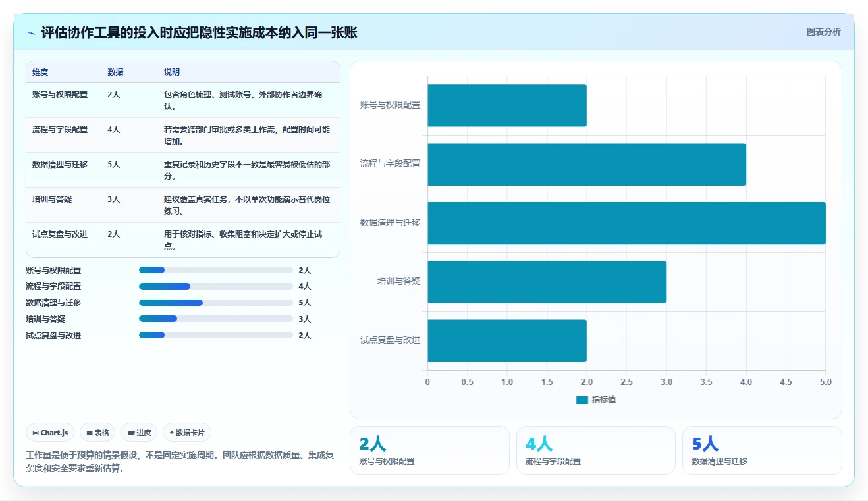Click the 3人 value in the table

[x=114, y=199]
